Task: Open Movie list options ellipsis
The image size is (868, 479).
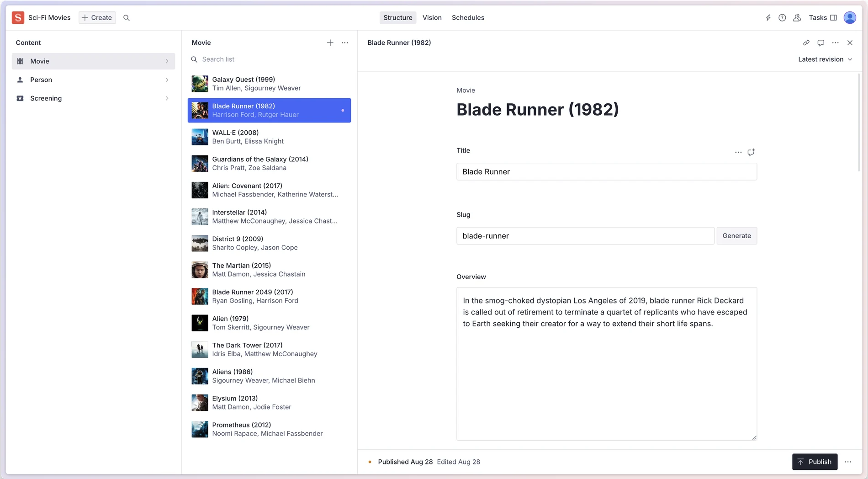Action: [x=345, y=43]
